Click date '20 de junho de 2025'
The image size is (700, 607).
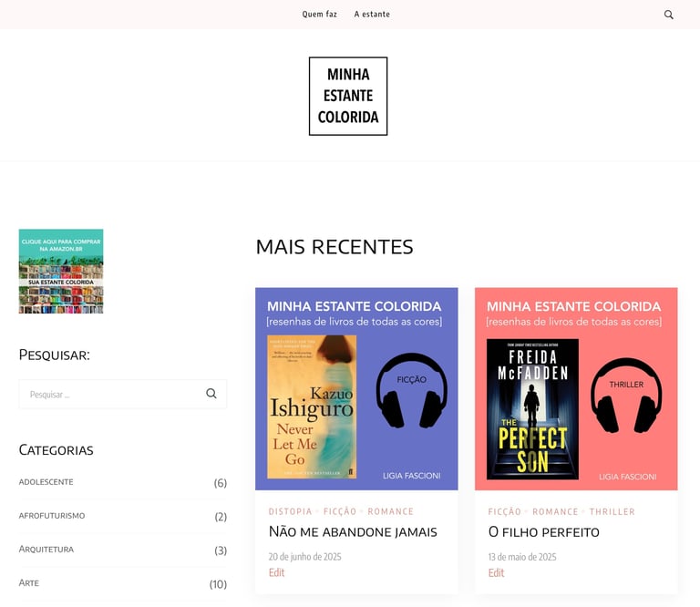[x=305, y=557]
